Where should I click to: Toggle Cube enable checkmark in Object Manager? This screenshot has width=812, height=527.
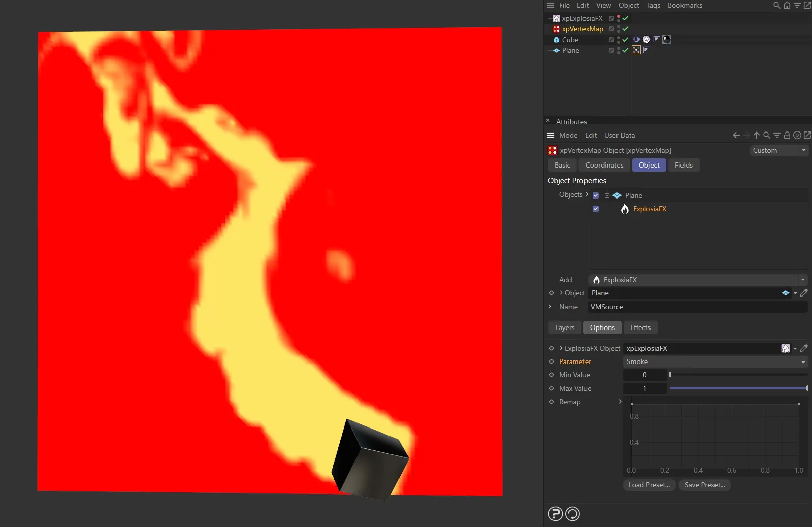pos(626,40)
